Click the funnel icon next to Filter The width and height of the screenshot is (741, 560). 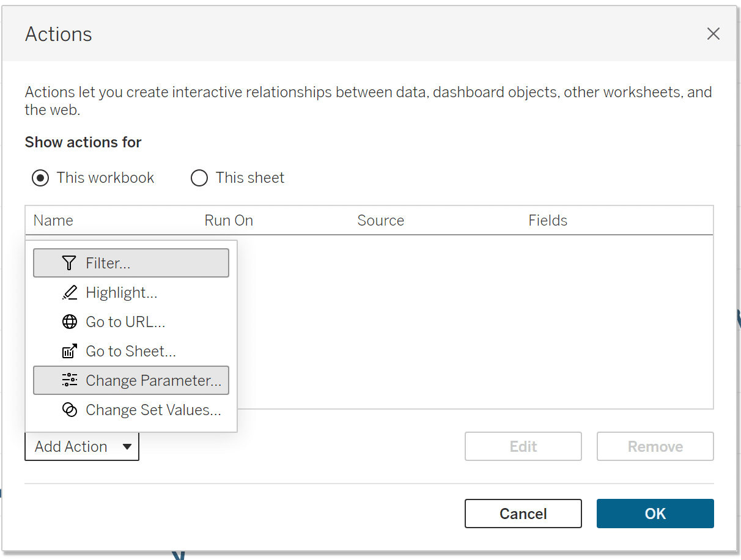(x=69, y=263)
